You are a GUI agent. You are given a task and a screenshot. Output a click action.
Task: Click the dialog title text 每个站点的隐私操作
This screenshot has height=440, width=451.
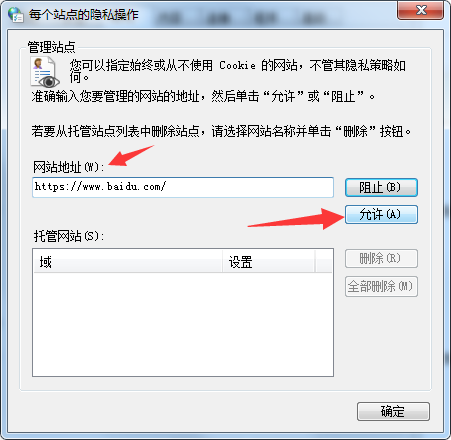pyautogui.click(x=83, y=15)
